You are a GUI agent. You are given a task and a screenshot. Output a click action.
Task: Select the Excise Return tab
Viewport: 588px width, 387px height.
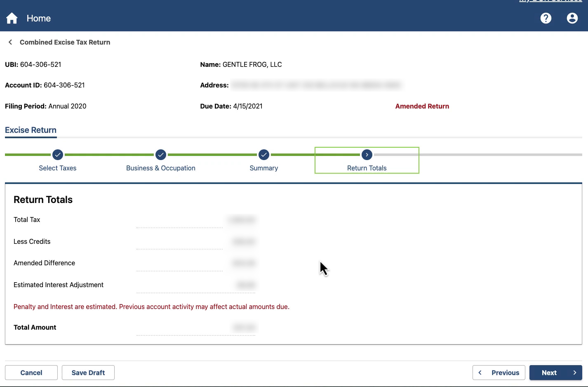point(31,130)
